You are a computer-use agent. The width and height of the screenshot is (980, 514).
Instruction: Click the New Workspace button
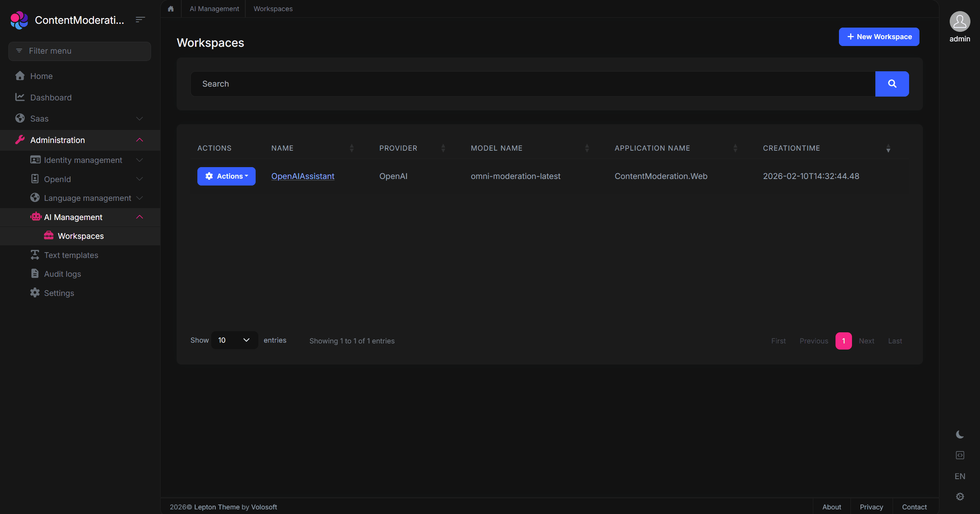(x=878, y=36)
